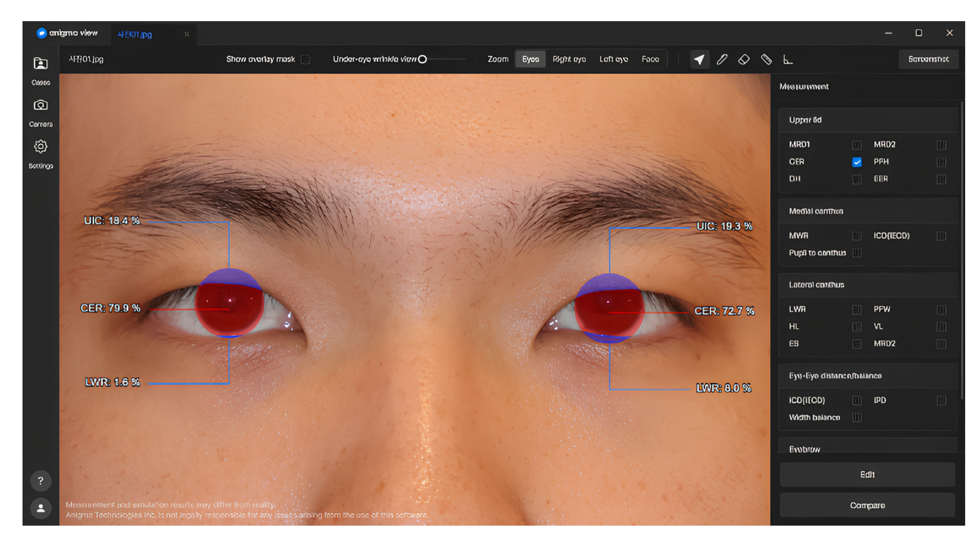Select the eraser tool
This screenshot has height=545, width=980.
point(744,59)
